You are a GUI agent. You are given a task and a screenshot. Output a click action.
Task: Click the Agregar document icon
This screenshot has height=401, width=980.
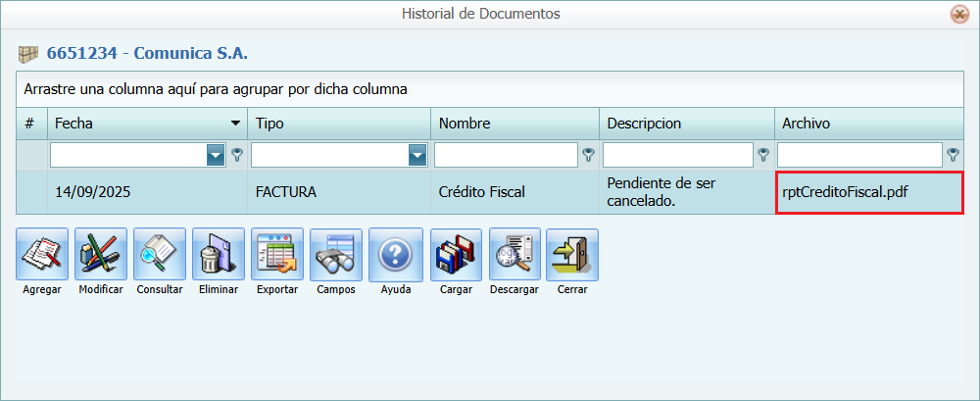click(42, 254)
